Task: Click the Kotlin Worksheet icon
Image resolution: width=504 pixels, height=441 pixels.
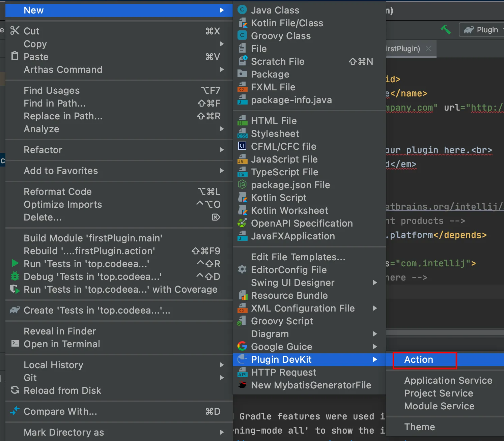Action: point(242,210)
